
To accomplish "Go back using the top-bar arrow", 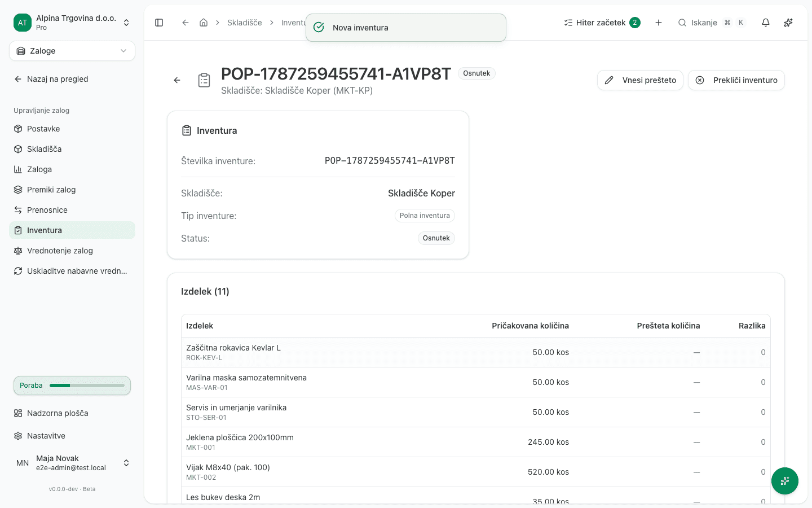I will [x=185, y=23].
